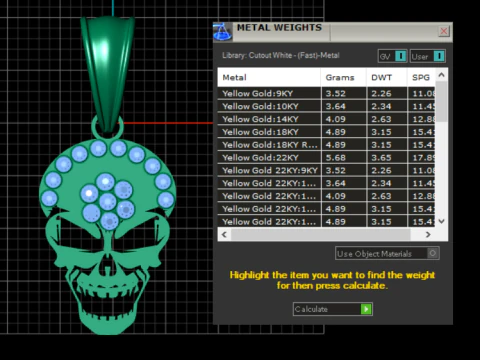Click the horizontal scroll right arrow
The width and height of the screenshot is (480, 360).
pyautogui.click(x=428, y=235)
